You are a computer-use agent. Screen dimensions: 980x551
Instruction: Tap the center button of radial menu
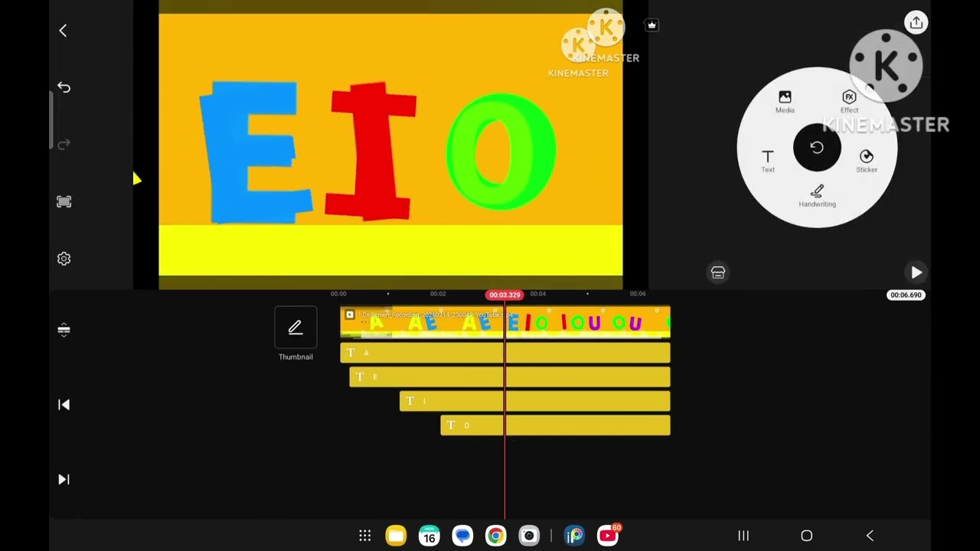pos(817,148)
